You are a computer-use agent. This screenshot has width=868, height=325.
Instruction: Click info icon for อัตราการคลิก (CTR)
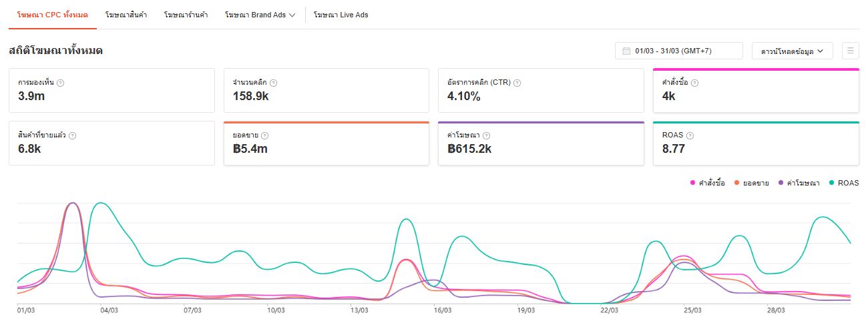(x=517, y=83)
